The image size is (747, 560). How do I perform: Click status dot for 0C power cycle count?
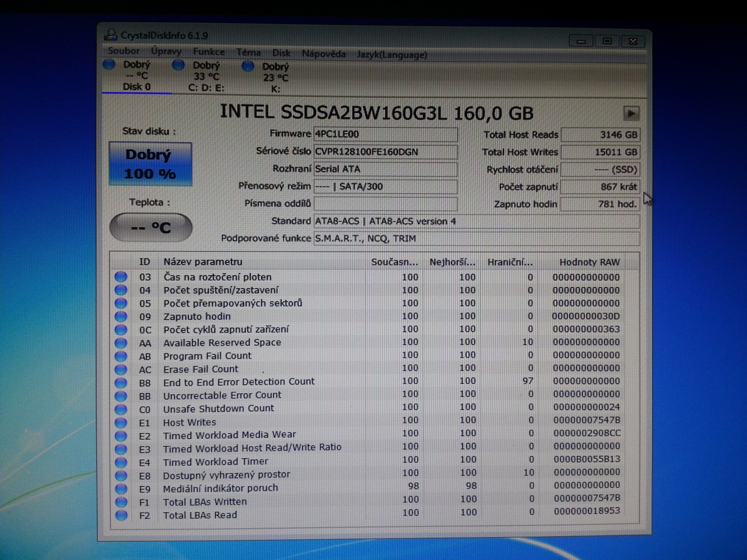tap(121, 329)
